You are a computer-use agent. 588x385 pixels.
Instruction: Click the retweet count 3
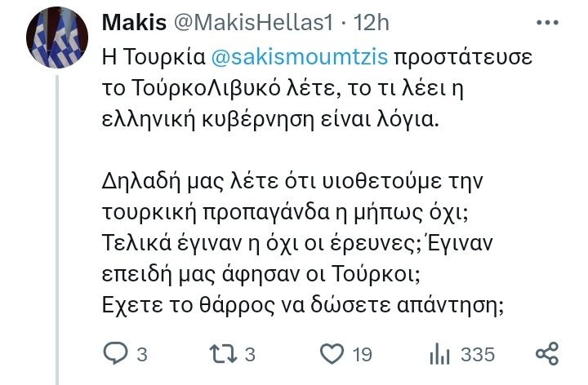251,355
